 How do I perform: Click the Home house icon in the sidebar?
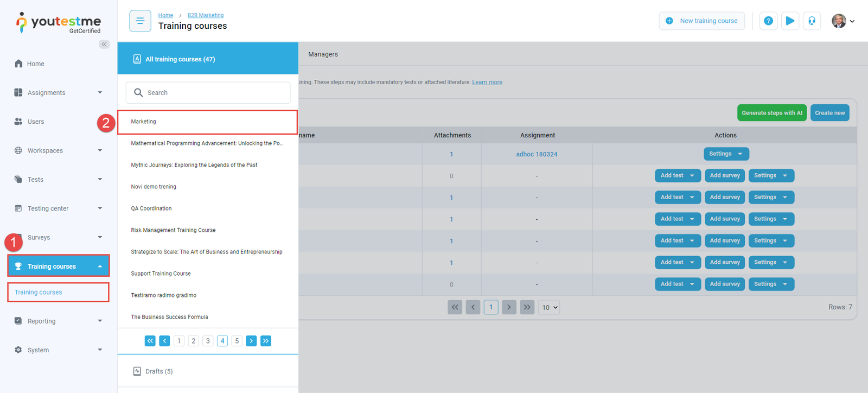18,64
